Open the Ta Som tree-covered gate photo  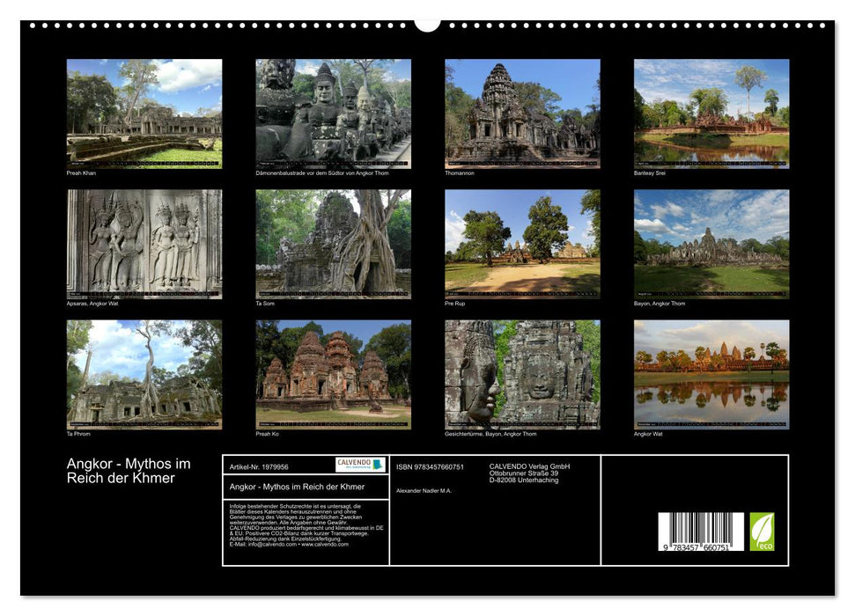point(333,245)
